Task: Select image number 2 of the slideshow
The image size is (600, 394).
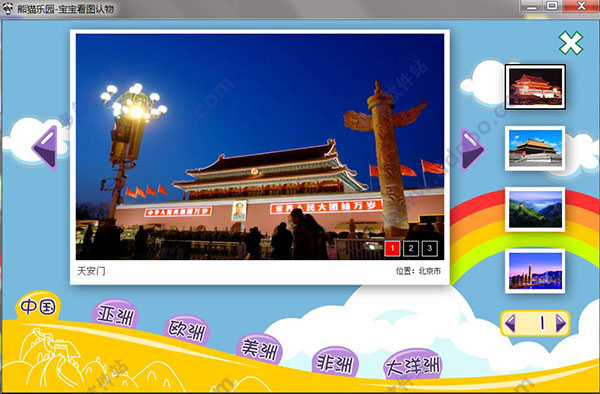Action: [411, 248]
